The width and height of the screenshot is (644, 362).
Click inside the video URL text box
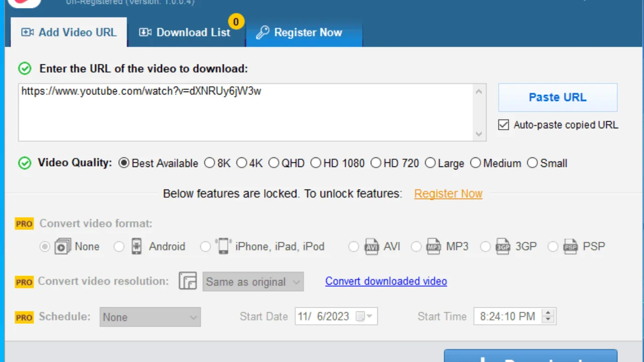246,113
